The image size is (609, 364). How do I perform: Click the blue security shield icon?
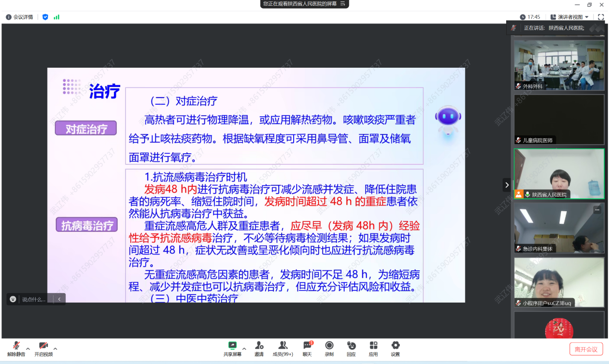click(x=45, y=16)
